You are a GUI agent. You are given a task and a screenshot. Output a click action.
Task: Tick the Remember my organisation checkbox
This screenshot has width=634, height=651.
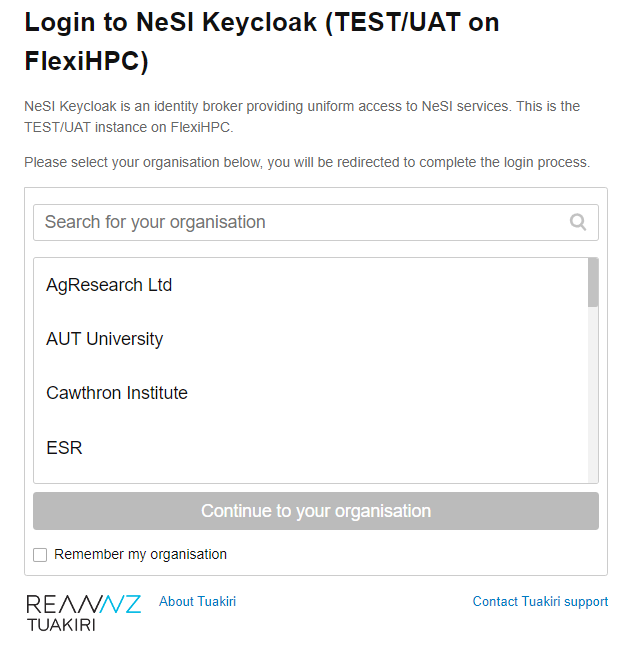tap(40, 555)
